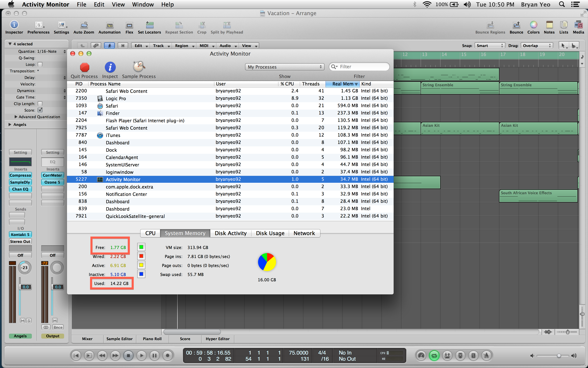This screenshot has width=588, height=368.
Task: Click the Quit Process stop icon
Action: tap(85, 67)
